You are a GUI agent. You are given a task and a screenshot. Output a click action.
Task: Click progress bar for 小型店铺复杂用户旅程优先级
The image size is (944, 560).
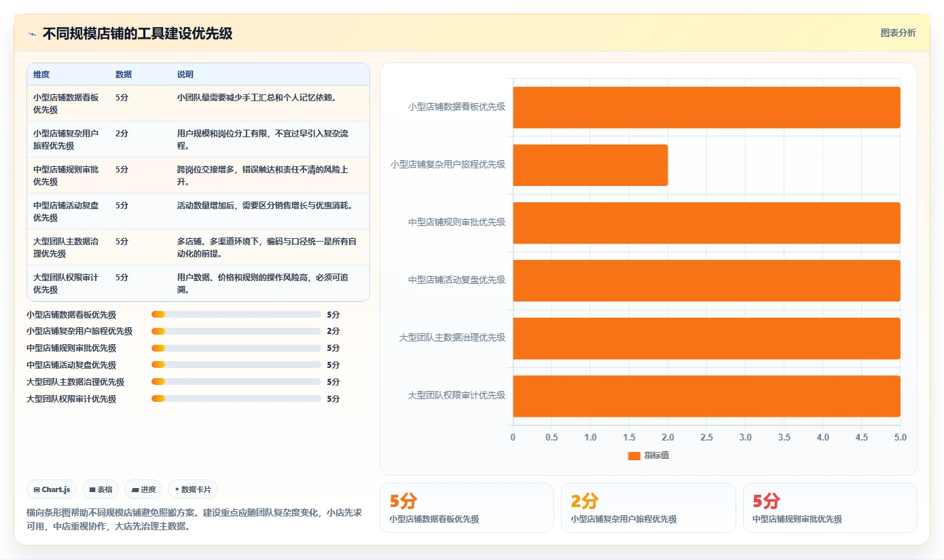pyautogui.click(x=236, y=331)
